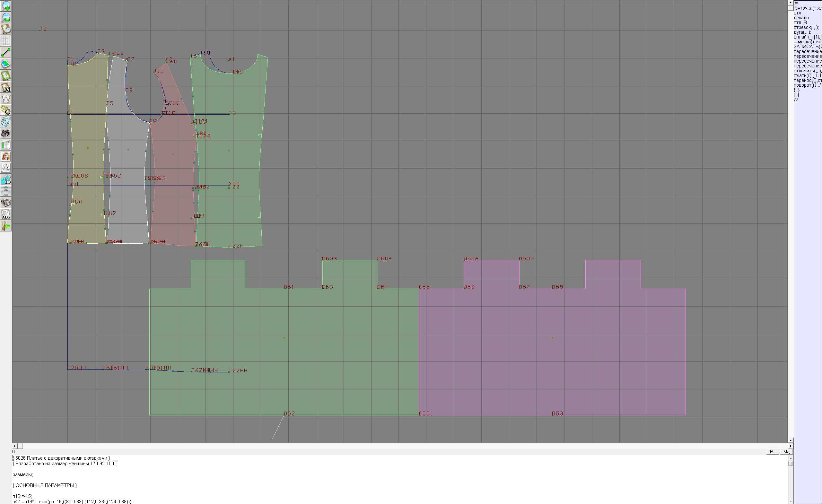The width and height of the screenshot is (822, 504).
Task: Click the zoom in magnifier icon
Action: (x=6, y=6)
